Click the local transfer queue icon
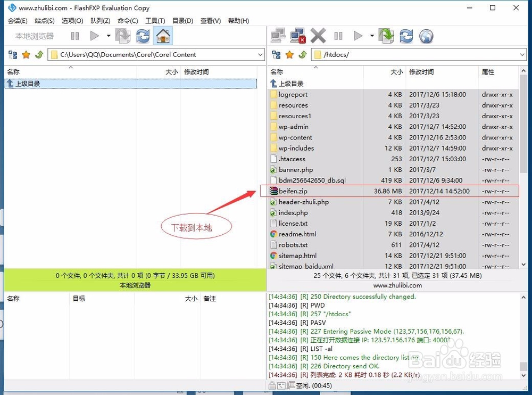 (123, 36)
